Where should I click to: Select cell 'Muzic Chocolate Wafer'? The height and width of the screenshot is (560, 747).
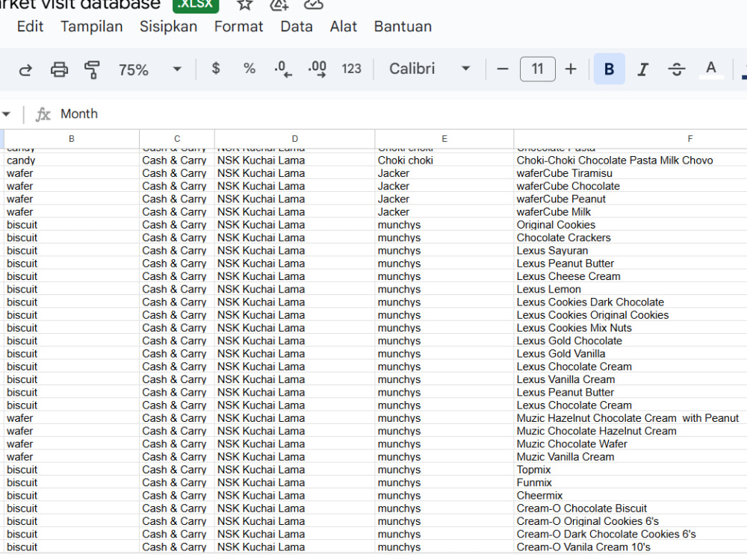point(630,444)
